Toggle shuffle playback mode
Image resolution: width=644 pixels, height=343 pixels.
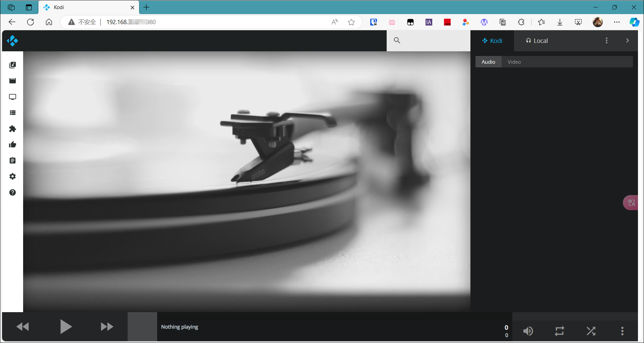pos(591,331)
